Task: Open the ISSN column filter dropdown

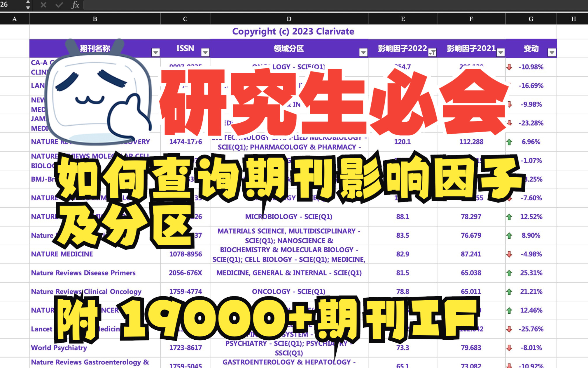Action: tap(205, 52)
